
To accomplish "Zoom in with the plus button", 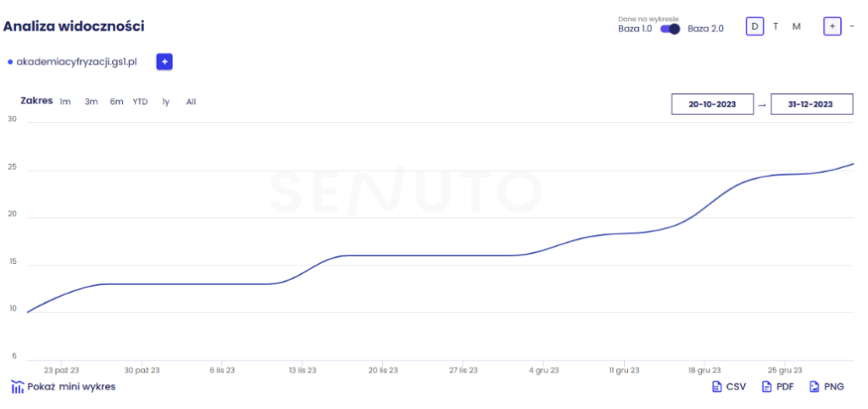I will 832,26.
